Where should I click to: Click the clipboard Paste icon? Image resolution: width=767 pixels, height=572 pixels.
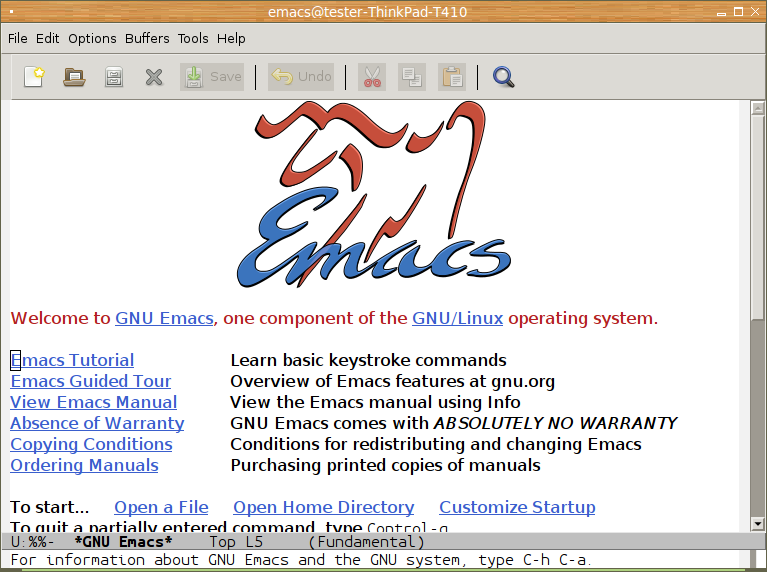(452, 77)
